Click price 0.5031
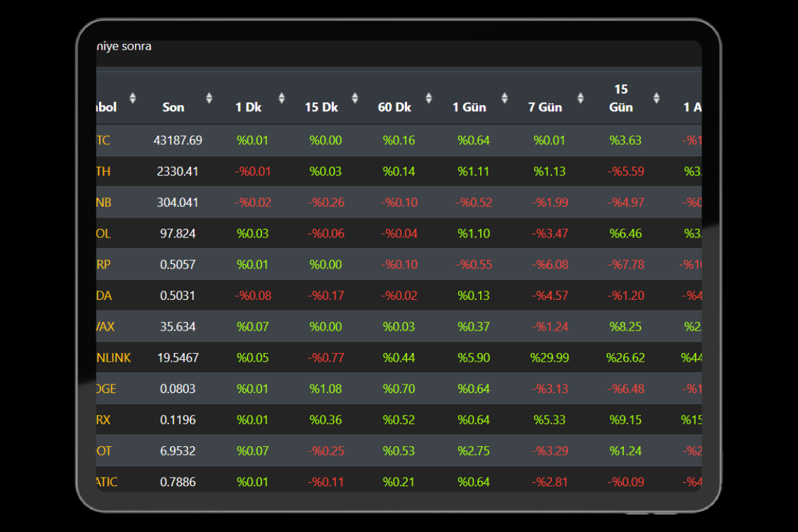The width and height of the screenshot is (798, 532). click(x=178, y=295)
